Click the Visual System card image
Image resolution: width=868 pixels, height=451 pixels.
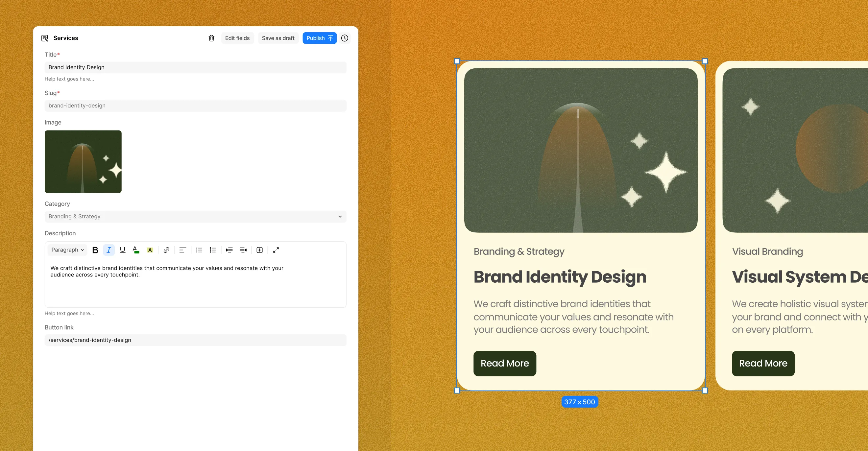coord(795,150)
